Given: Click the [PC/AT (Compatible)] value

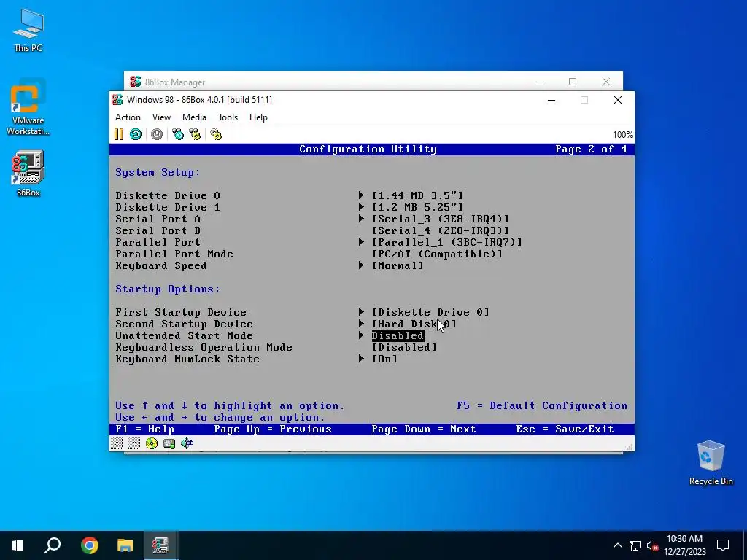Looking at the screenshot, I should 438,254.
